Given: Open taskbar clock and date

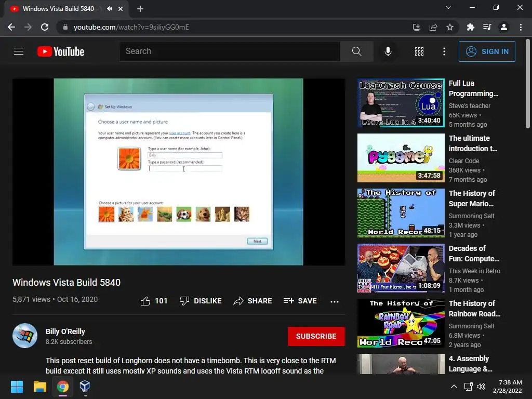Looking at the screenshot, I should pos(508,387).
